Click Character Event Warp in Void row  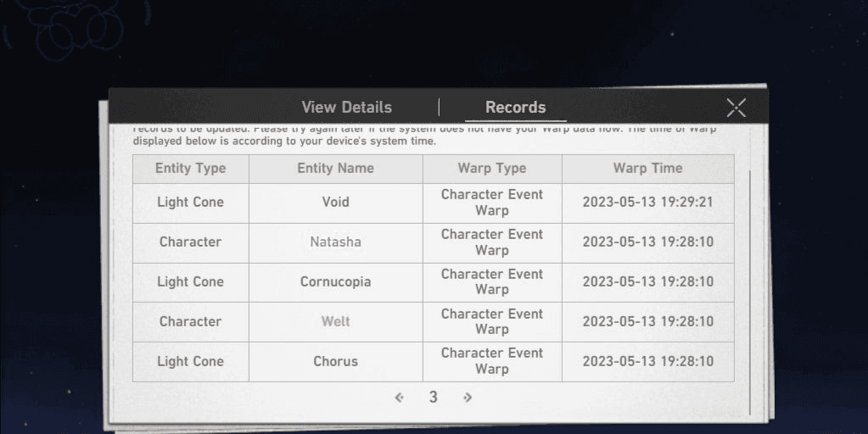coord(492,203)
